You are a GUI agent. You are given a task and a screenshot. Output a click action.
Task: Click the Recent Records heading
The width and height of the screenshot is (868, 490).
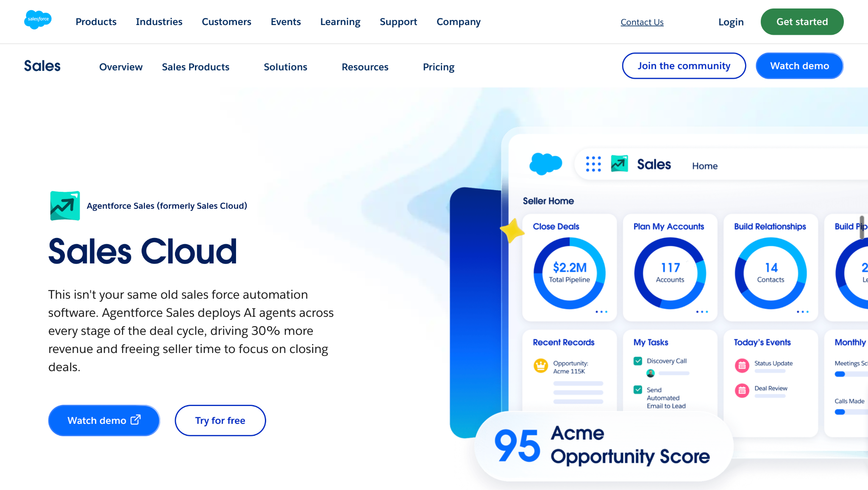click(x=564, y=342)
